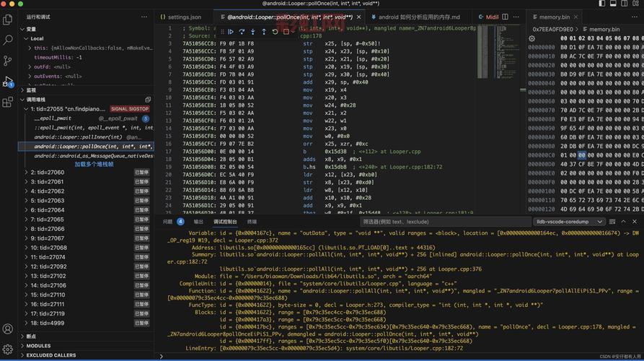This screenshot has width=644, height=361.
Task: Click Restart in debug toolbar
Action: click(x=275, y=32)
